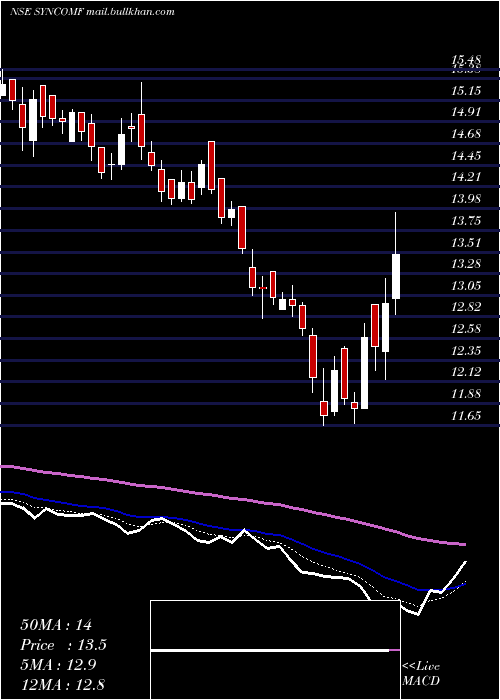Viewport: 500px width, 700px height.
Task: Click the Price : 13.5 readout
Action: 63,645
